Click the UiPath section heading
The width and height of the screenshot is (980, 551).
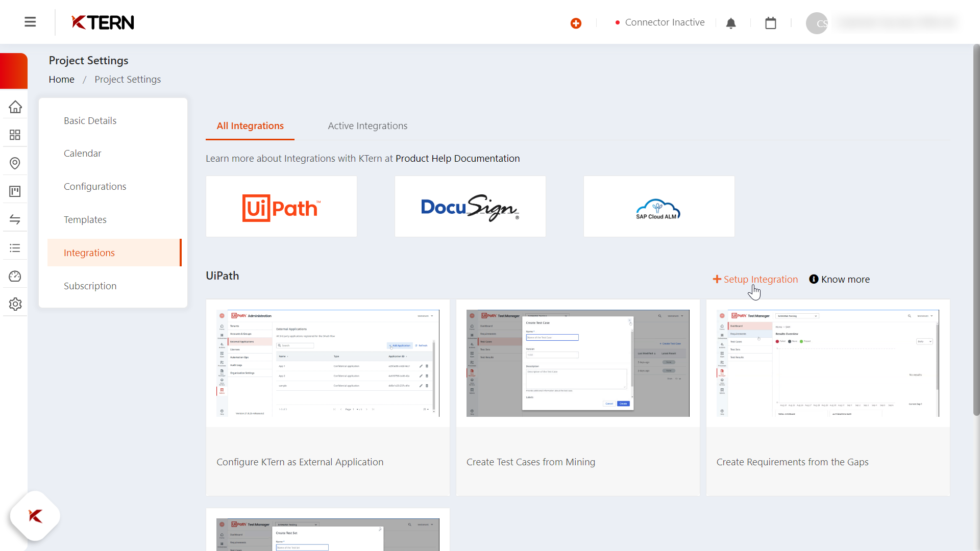(x=223, y=276)
